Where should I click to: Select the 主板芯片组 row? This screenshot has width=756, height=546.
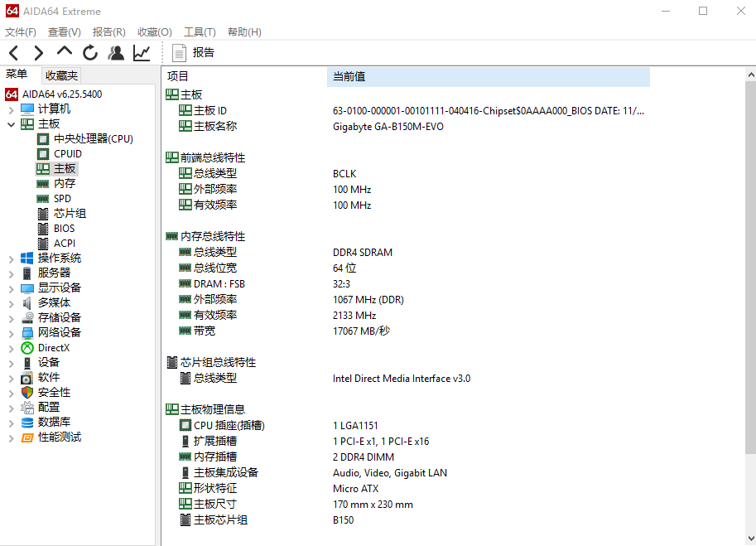(408, 520)
